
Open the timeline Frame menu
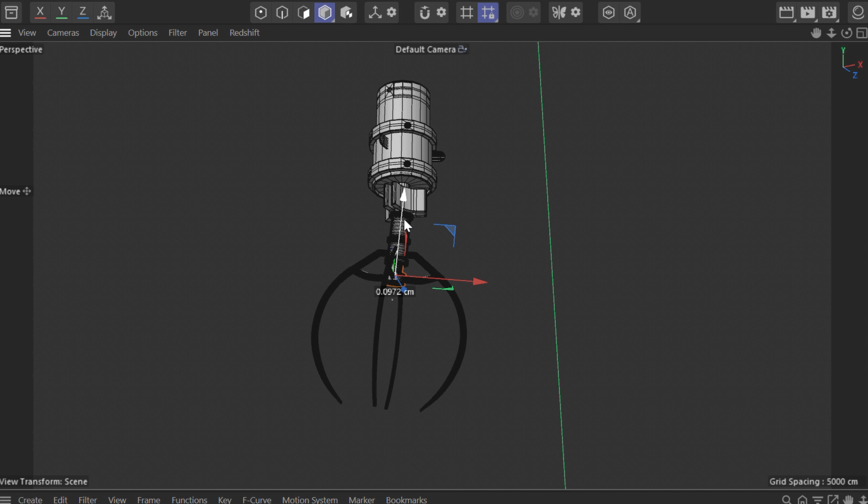click(148, 500)
